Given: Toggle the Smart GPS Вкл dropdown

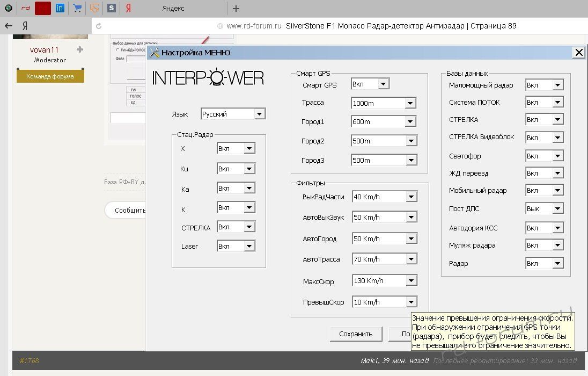Looking at the screenshot, I should 383,84.
